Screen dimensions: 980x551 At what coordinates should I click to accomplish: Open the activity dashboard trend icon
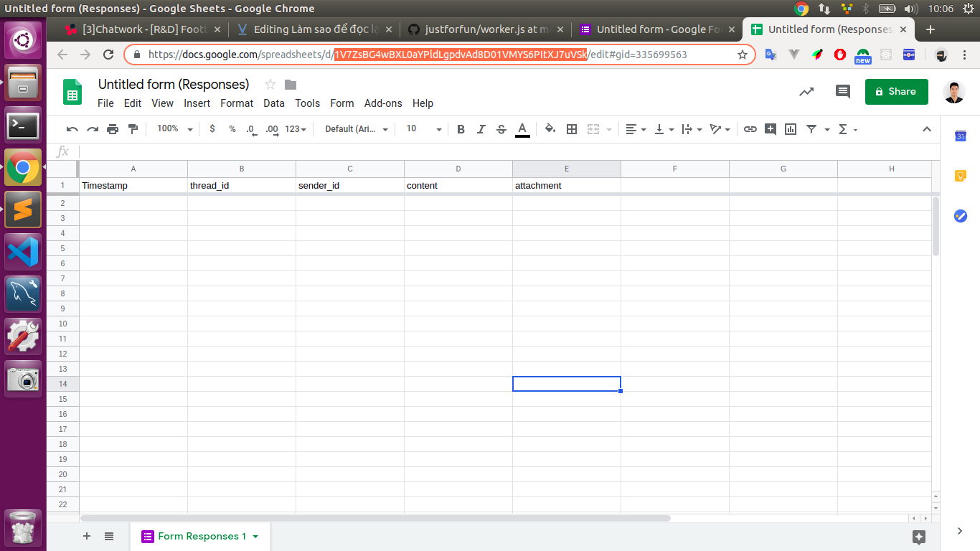coord(807,92)
